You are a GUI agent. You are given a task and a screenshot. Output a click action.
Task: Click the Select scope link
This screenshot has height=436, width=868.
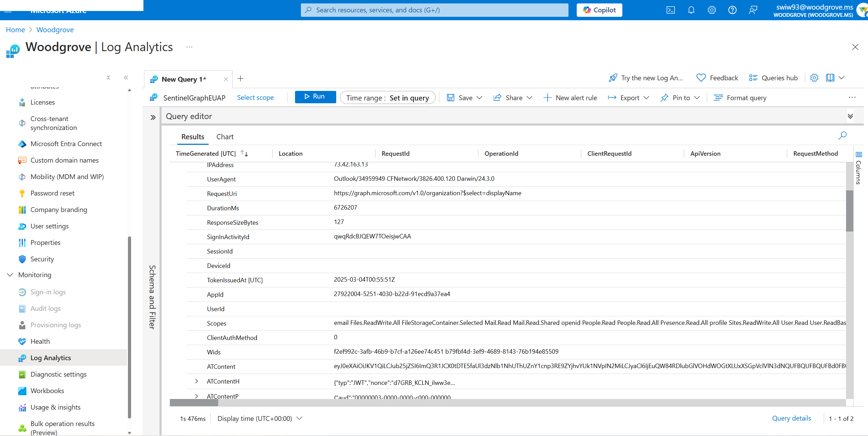[255, 98]
